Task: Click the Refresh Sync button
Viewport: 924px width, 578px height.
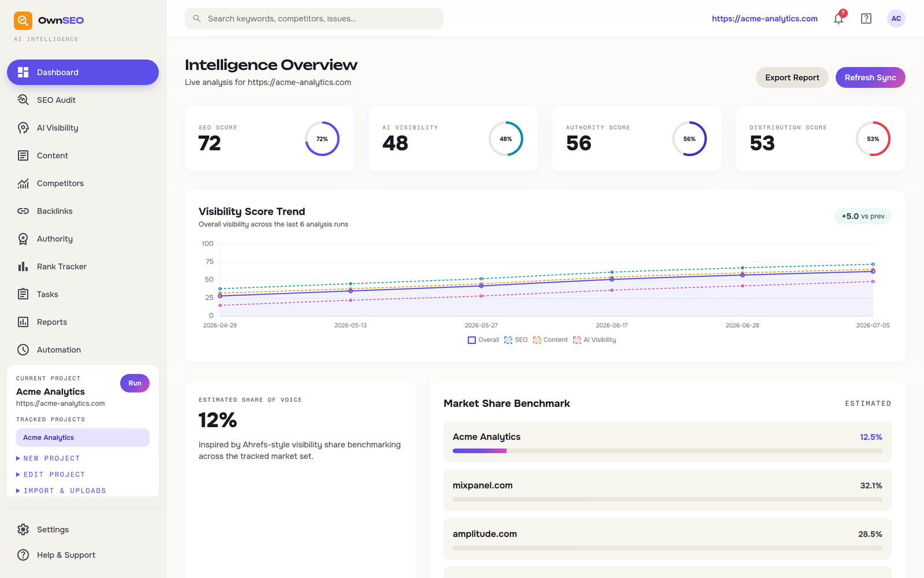Action: click(870, 77)
